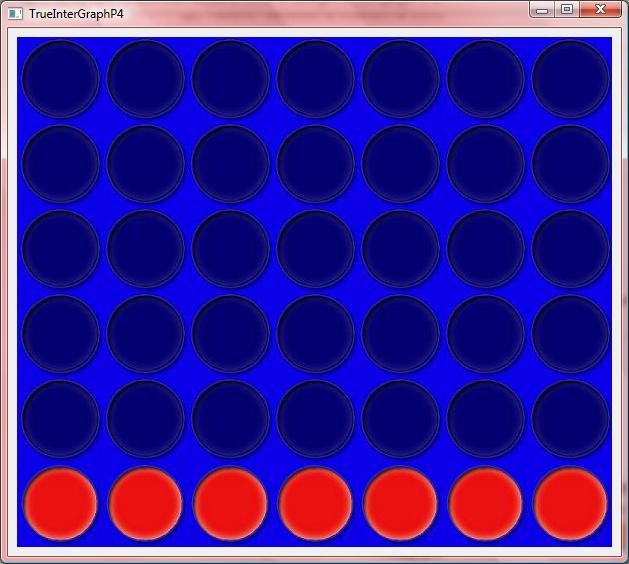
Task: Drop into empty slot above middle red disc
Action: coord(316,419)
